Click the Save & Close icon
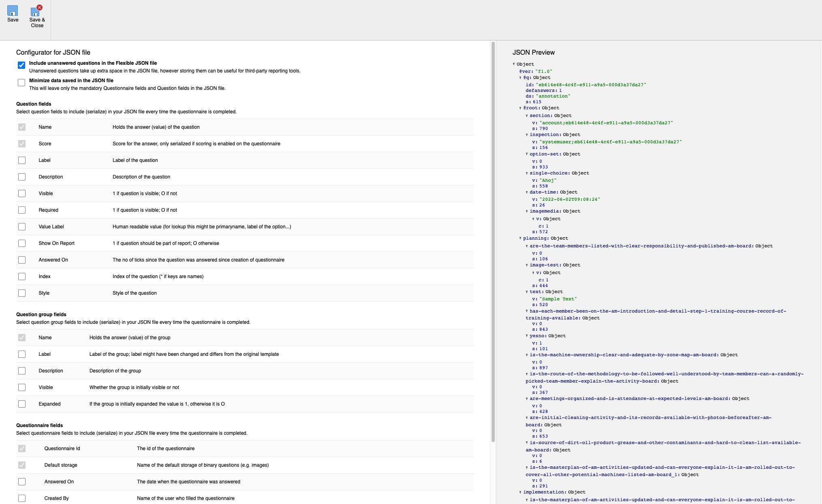Viewport: 822px width, 504px height. (36, 12)
